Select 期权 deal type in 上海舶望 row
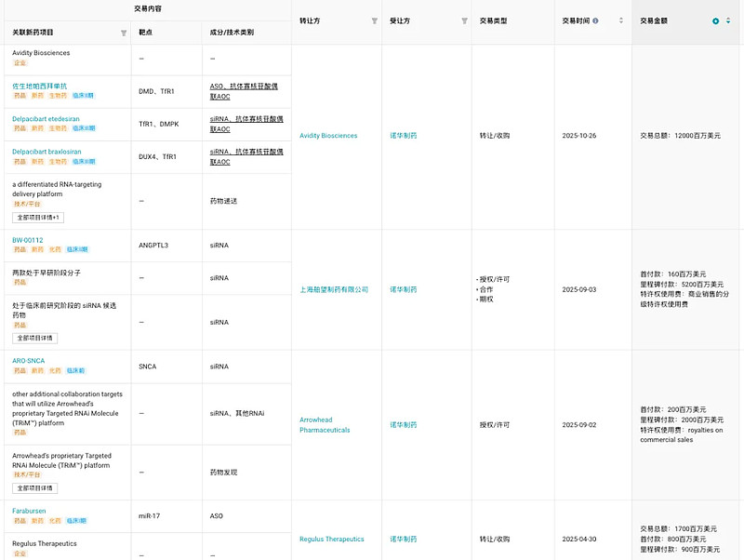This screenshot has width=744, height=560. click(485, 300)
